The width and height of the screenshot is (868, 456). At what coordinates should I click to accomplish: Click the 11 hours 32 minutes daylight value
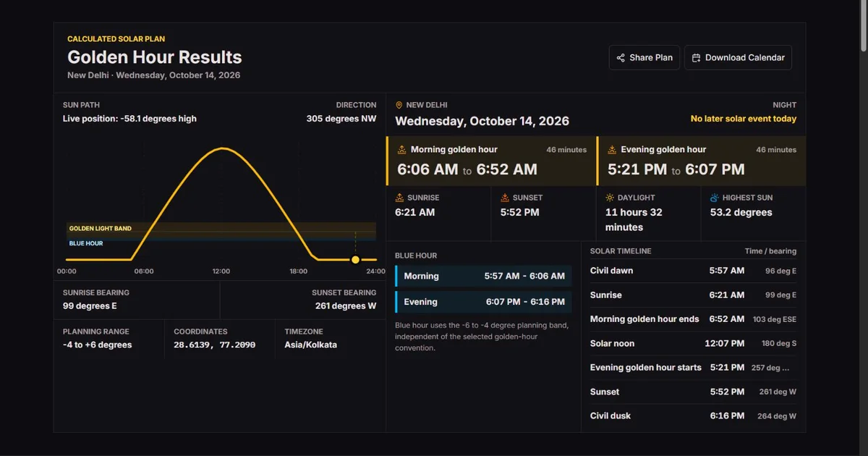634,220
